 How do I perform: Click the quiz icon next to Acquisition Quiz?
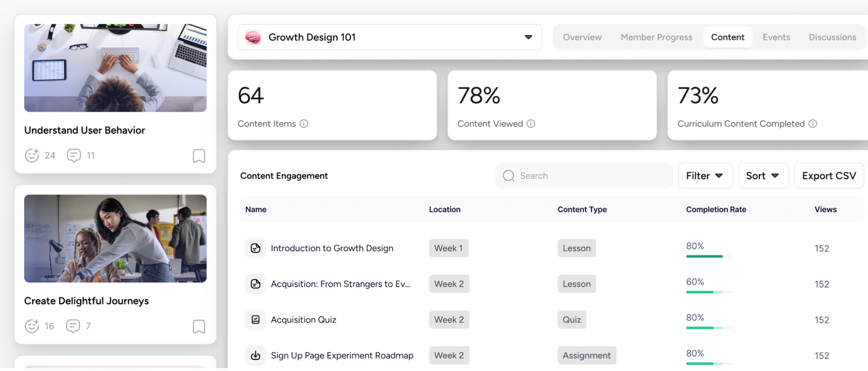coord(256,319)
